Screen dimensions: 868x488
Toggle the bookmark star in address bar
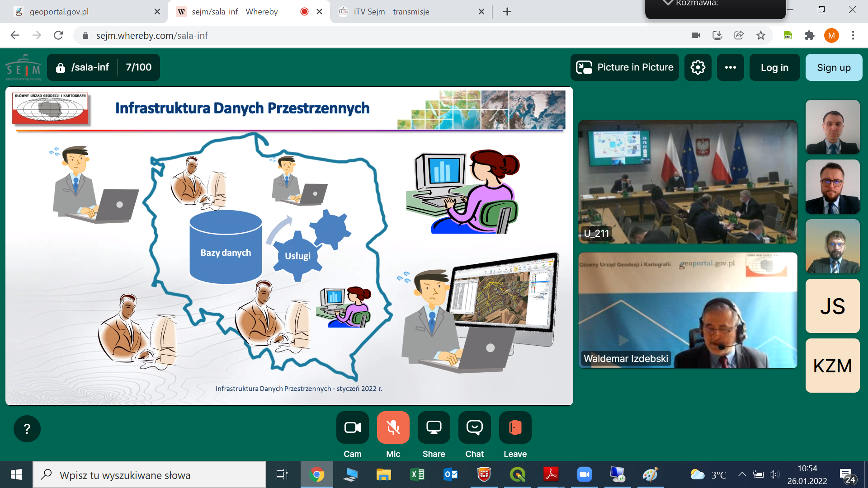tap(761, 35)
